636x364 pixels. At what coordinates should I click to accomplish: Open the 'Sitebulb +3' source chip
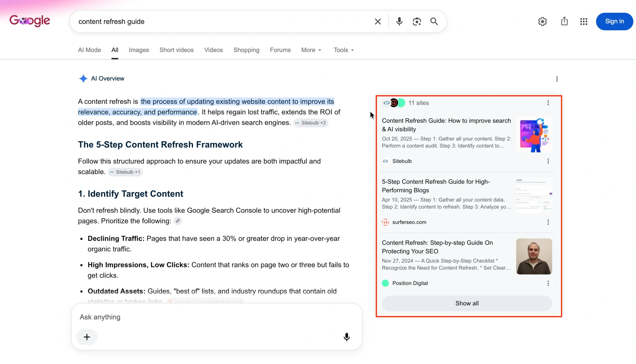click(311, 123)
